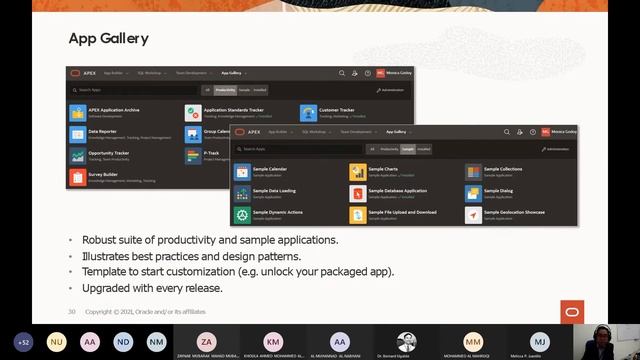Click user administration icon in Productivity window header
The image size is (640, 360).
coord(355,73)
